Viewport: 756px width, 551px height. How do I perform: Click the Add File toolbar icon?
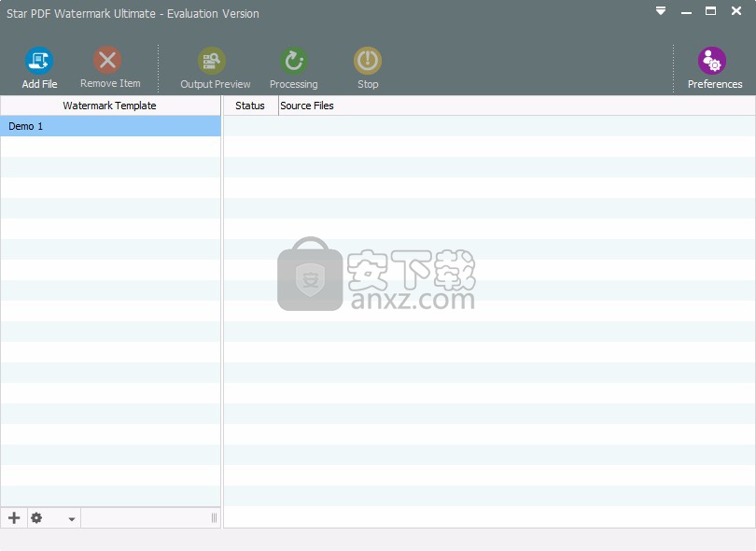click(39, 61)
